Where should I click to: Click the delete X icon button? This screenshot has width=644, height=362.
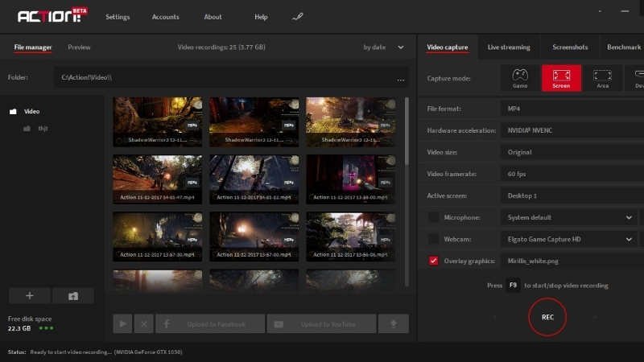143,324
